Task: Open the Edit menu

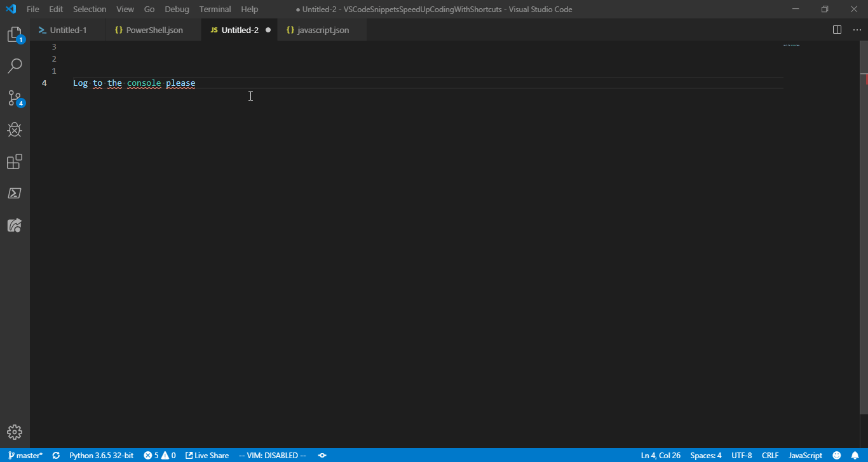Action: coord(56,9)
